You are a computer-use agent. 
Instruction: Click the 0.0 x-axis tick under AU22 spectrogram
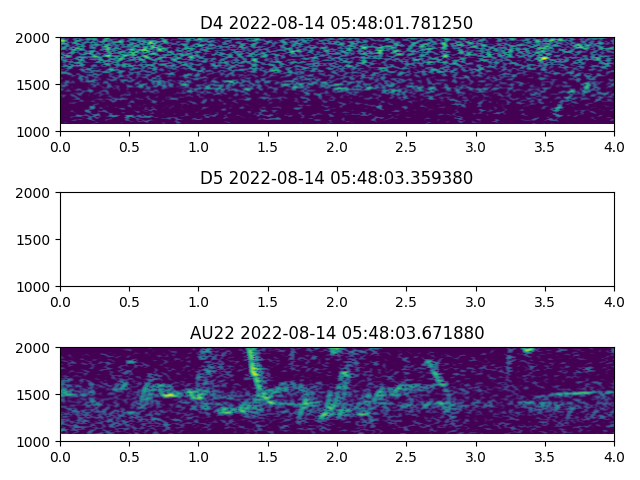pyautogui.click(x=60, y=456)
